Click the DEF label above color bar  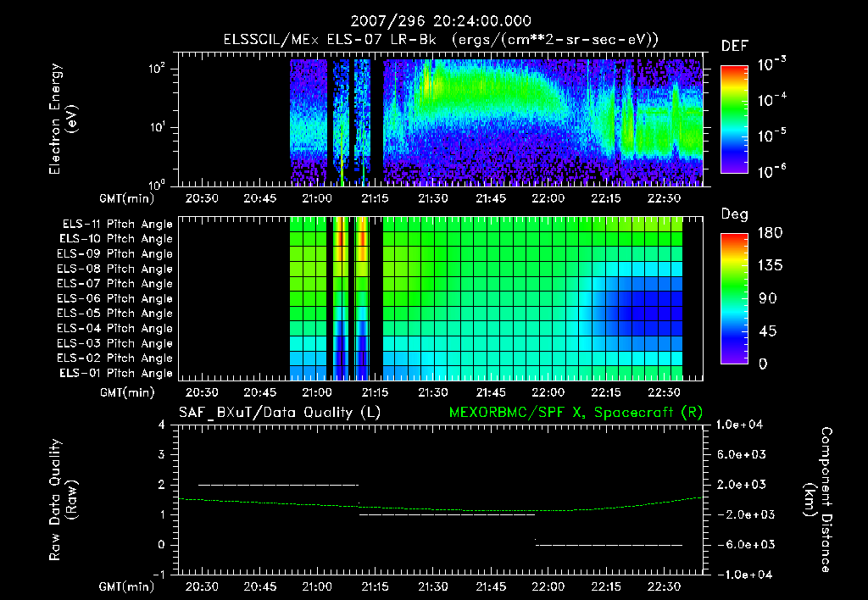pos(735,47)
